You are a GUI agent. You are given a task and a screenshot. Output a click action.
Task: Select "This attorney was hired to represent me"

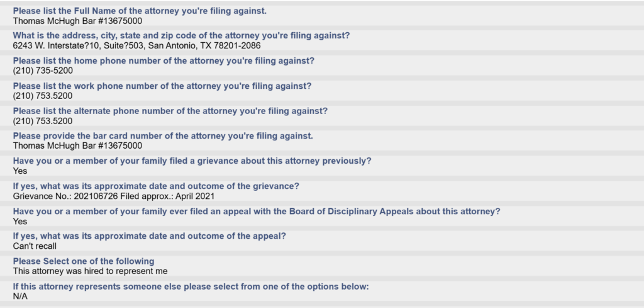click(x=91, y=271)
